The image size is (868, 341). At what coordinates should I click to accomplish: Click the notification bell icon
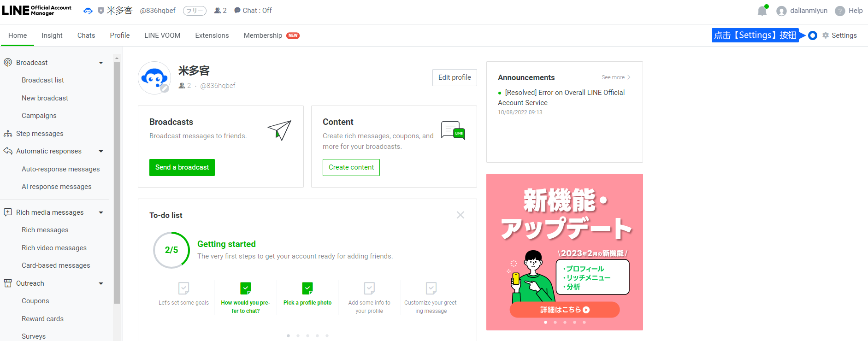pyautogui.click(x=762, y=11)
